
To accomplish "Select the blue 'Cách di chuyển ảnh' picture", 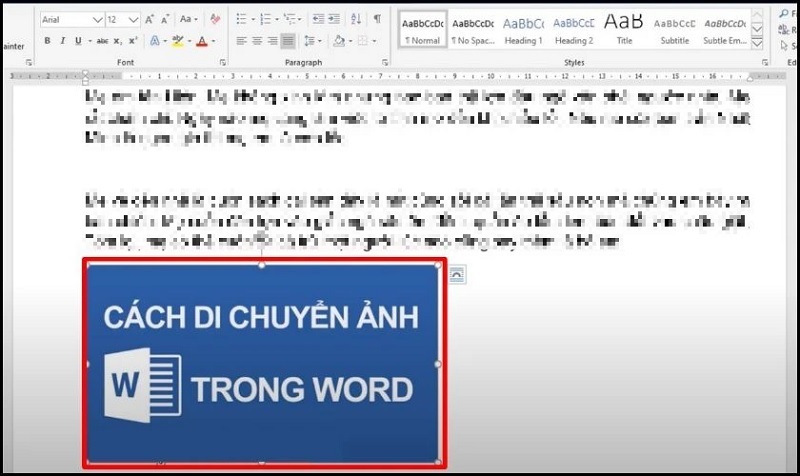I will [264, 364].
